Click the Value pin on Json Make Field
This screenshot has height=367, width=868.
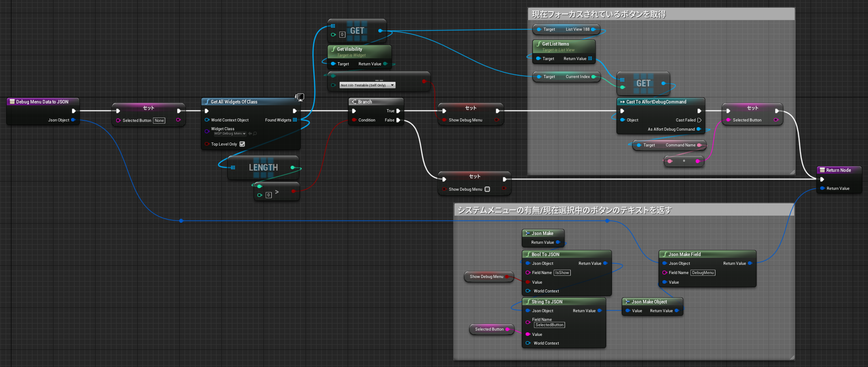665,282
